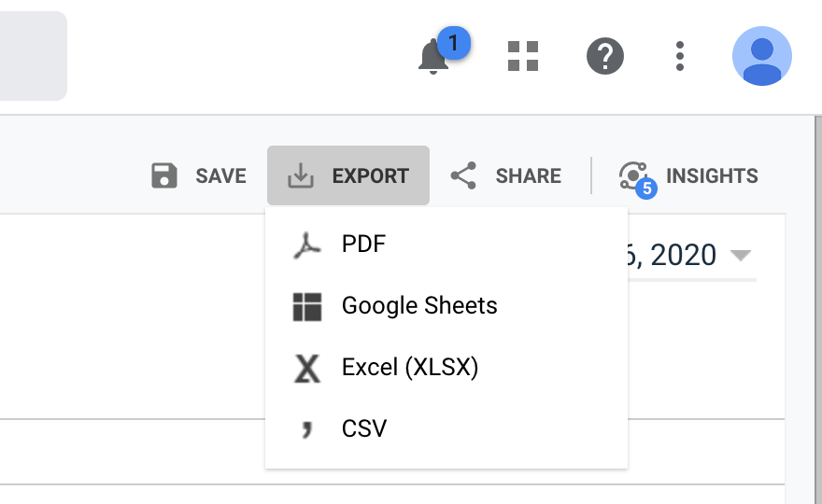Screen dimensions: 822x504
Task: Open the user account avatar
Action: [761, 56]
